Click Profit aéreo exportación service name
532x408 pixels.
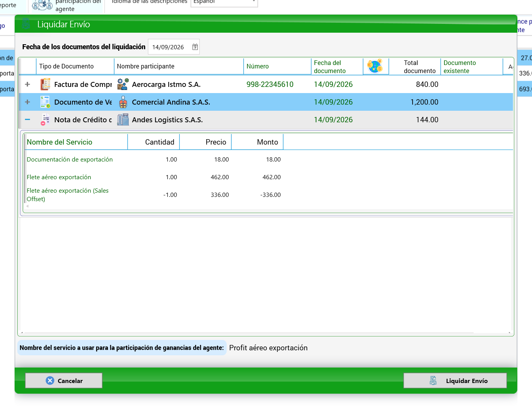(268, 348)
